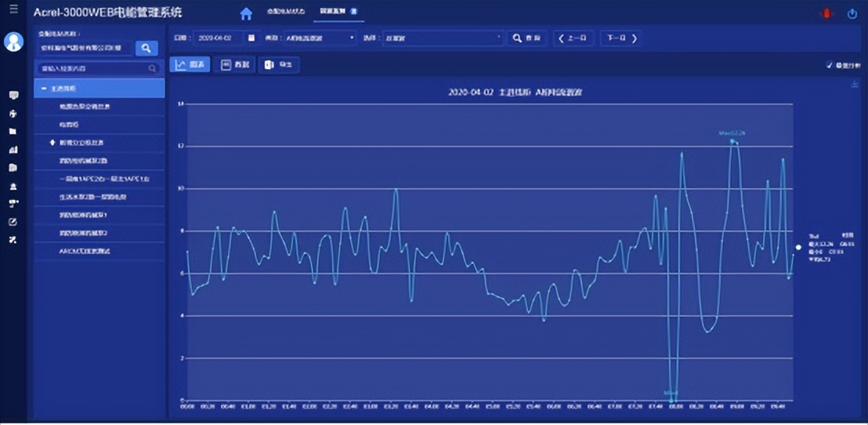The width and height of the screenshot is (868, 425).
Task: Click the home icon in header
Action: 246,14
